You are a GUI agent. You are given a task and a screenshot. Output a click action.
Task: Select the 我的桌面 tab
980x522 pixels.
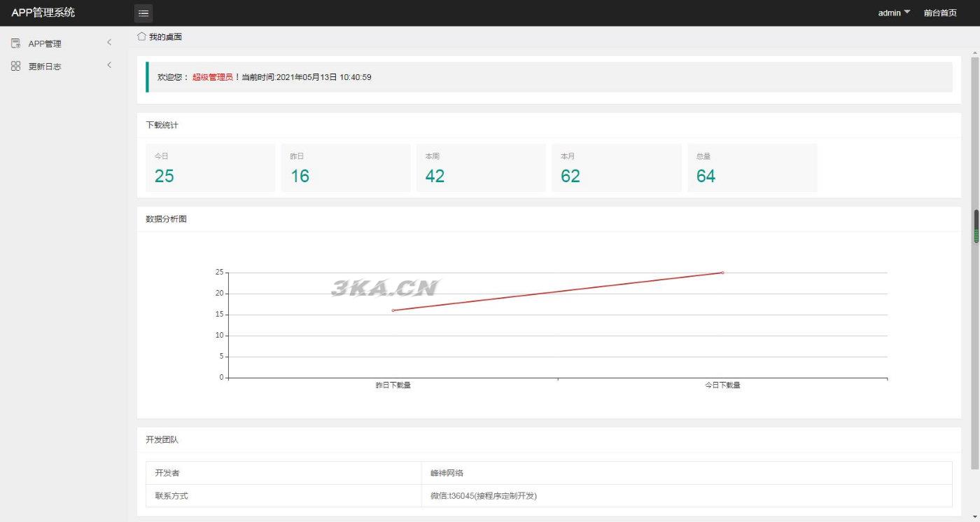click(x=165, y=36)
